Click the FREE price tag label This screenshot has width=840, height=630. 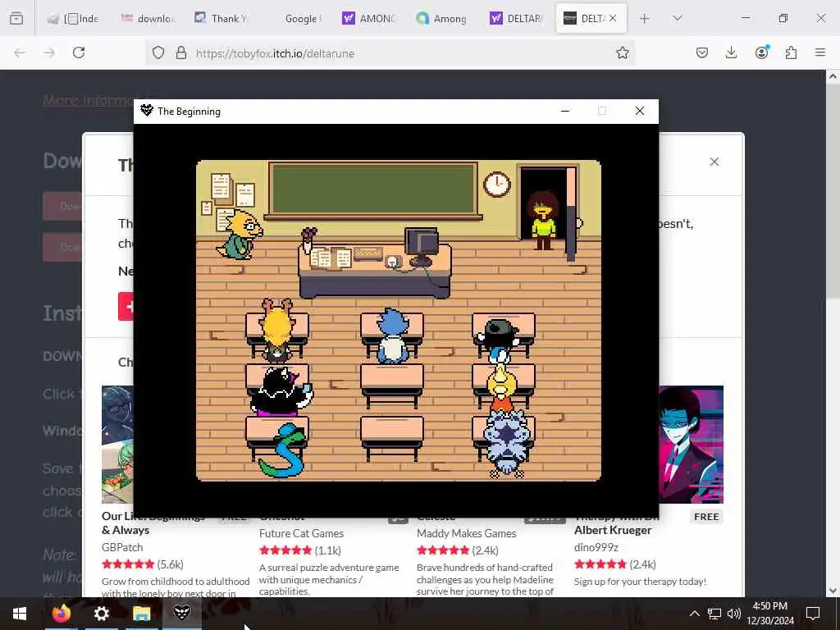click(706, 517)
